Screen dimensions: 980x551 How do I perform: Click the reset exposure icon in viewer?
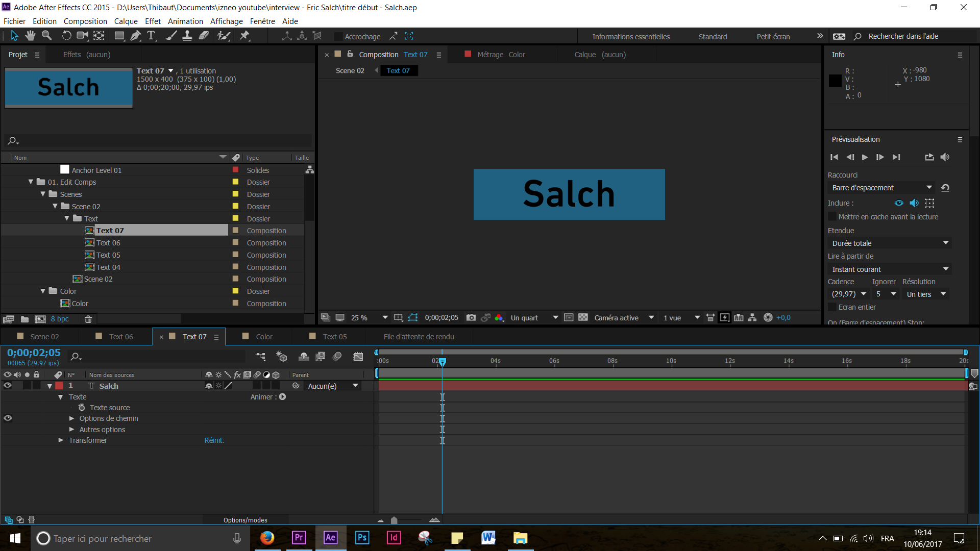768,317
